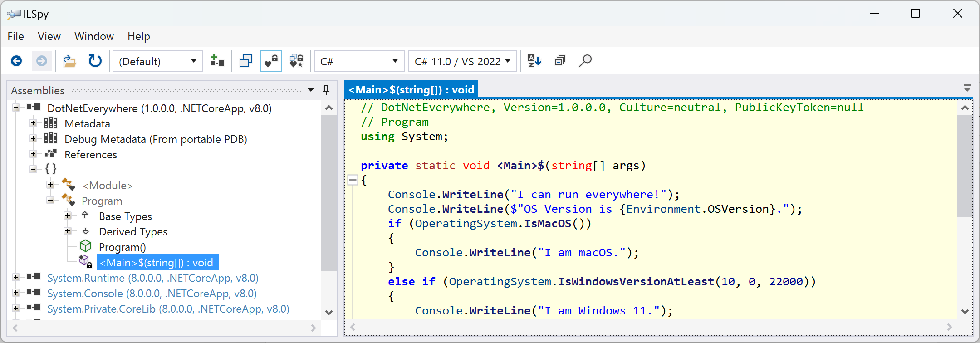
Task: Select the DotNetEverywhere assembly row
Action: point(159,108)
